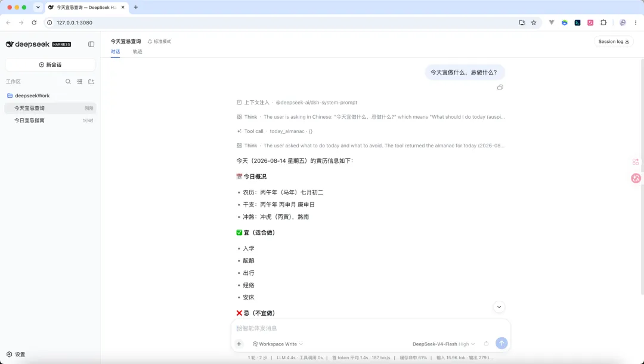Screen dimensions: 644x364
Task: Click the 今日概况 heading
Action: click(252, 177)
